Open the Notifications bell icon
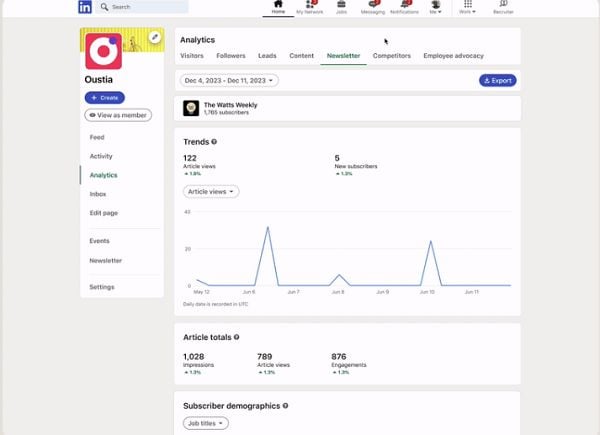 404,8
